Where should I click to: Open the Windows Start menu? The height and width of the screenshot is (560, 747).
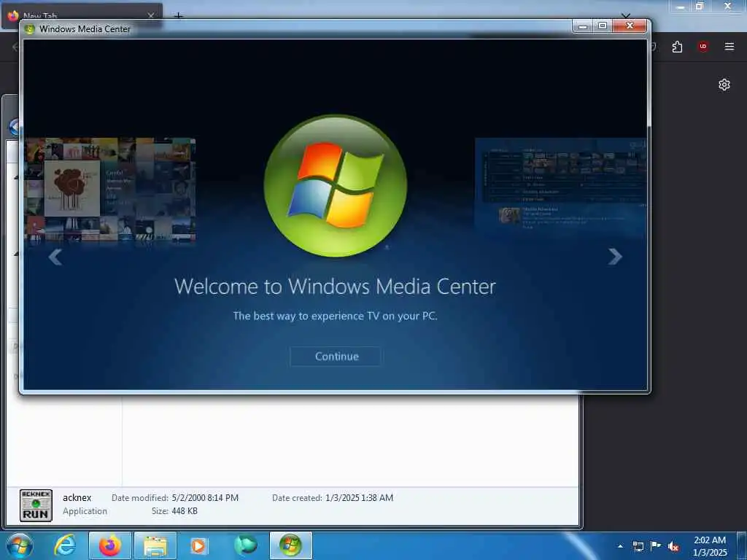[x=20, y=545]
